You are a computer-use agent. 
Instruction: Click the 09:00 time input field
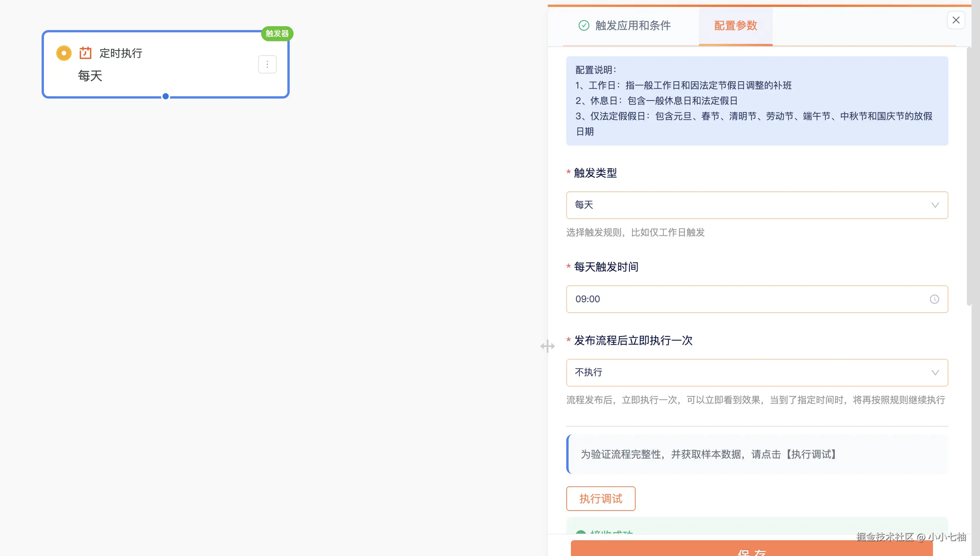pyautogui.click(x=732, y=299)
